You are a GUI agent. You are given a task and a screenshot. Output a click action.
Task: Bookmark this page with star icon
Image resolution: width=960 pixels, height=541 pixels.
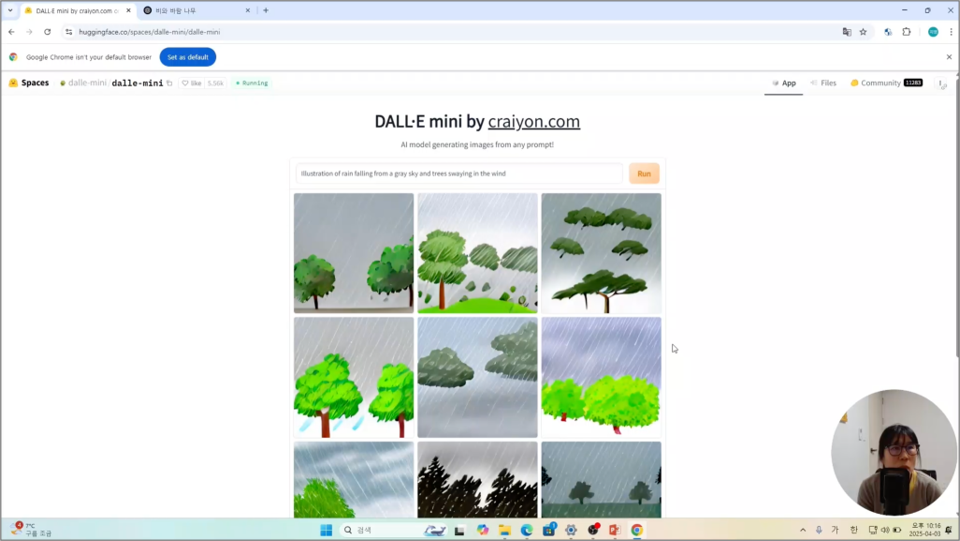863,32
